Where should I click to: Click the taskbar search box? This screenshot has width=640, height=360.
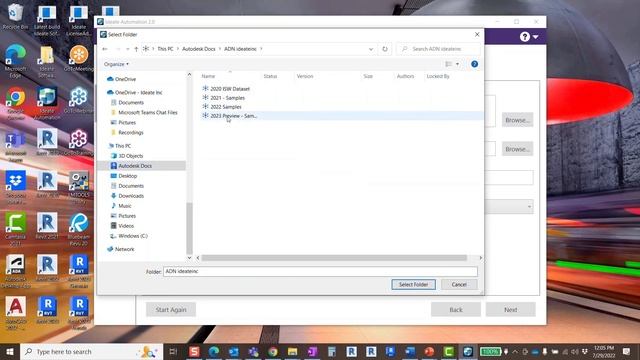tap(91, 352)
